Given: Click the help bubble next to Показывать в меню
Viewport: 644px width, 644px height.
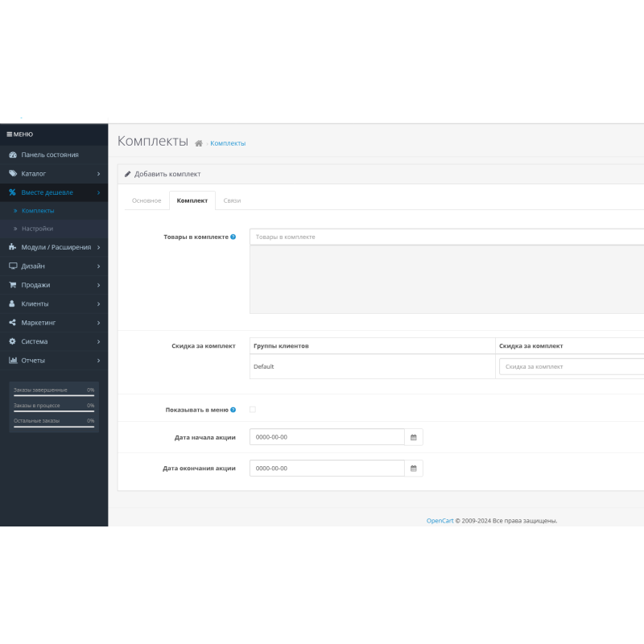Looking at the screenshot, I should 232,408.
